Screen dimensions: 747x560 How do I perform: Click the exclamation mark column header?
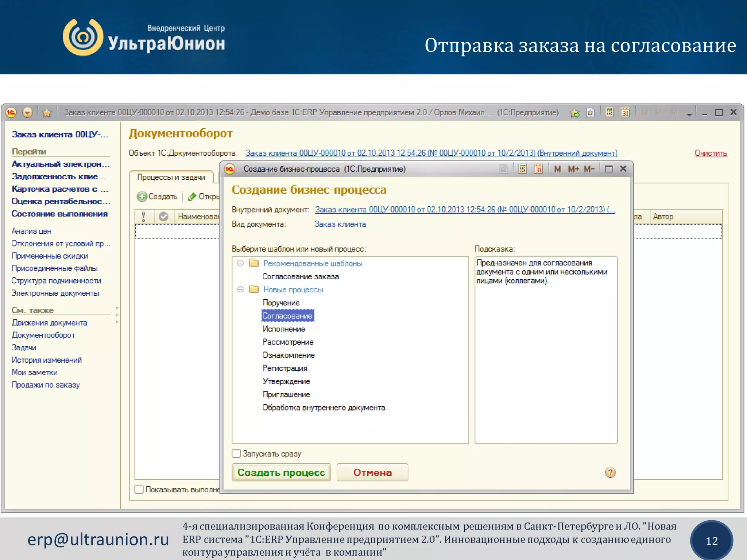[x=144, y=217]
